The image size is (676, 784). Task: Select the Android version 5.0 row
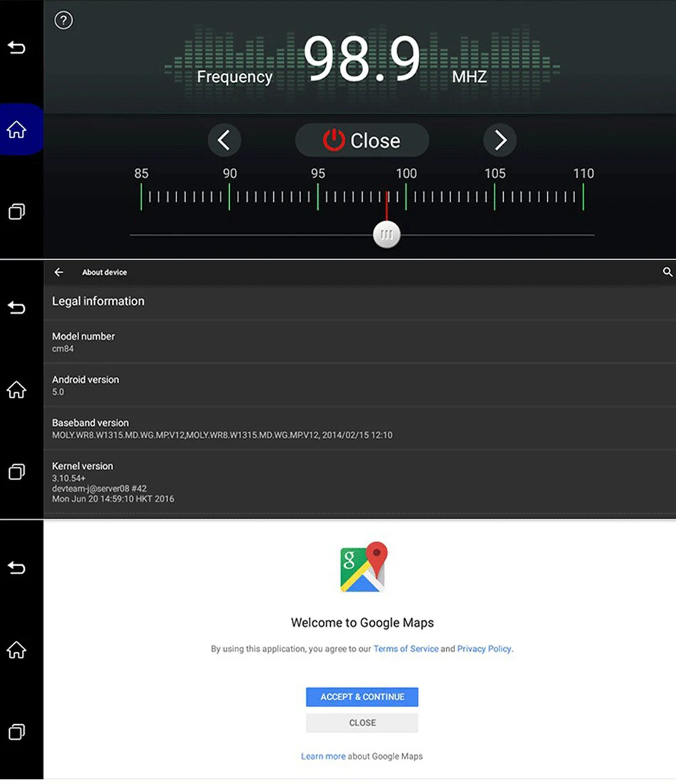point(359,385)
